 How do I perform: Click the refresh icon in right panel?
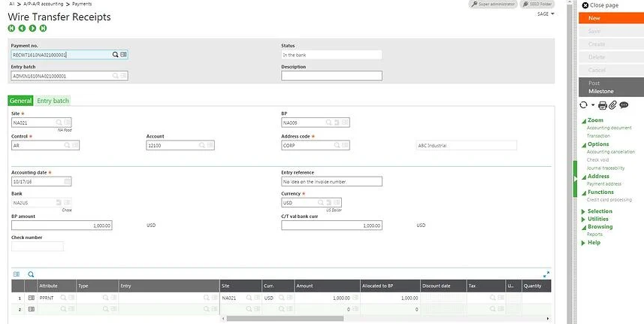tap(584, 105)
